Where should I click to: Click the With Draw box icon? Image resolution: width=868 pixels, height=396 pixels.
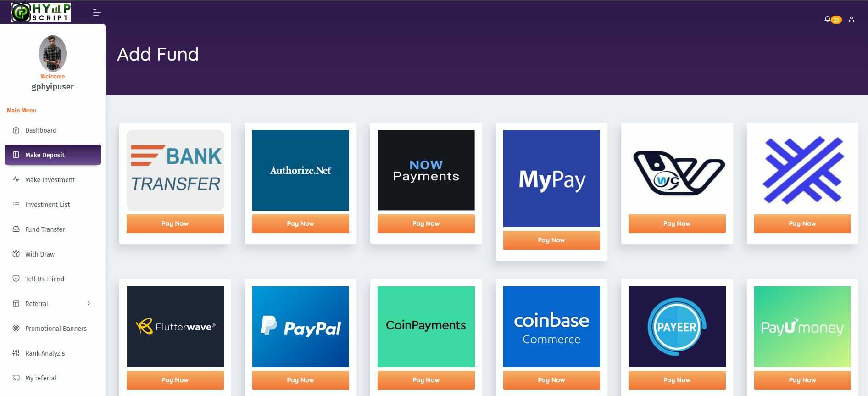pos(16,254)
